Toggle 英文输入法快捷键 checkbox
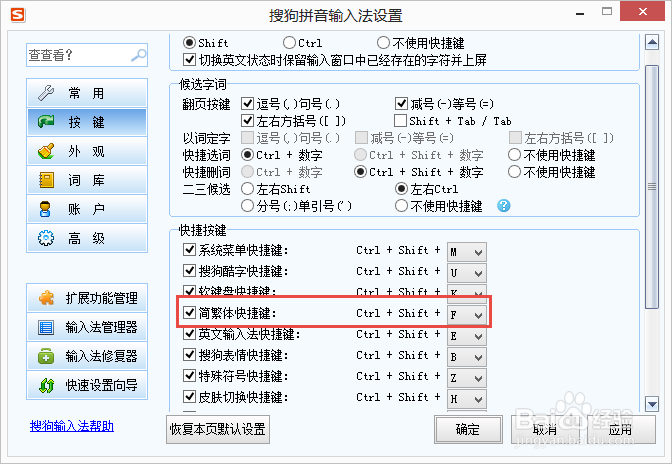The width and height of the screenshot is (672, 464). pyautogui.click(x=189, y=334)
